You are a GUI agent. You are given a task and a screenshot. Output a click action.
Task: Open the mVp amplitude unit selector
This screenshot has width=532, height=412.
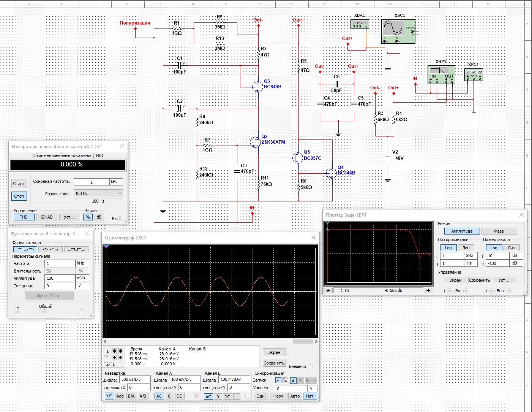tap(82, 278)
